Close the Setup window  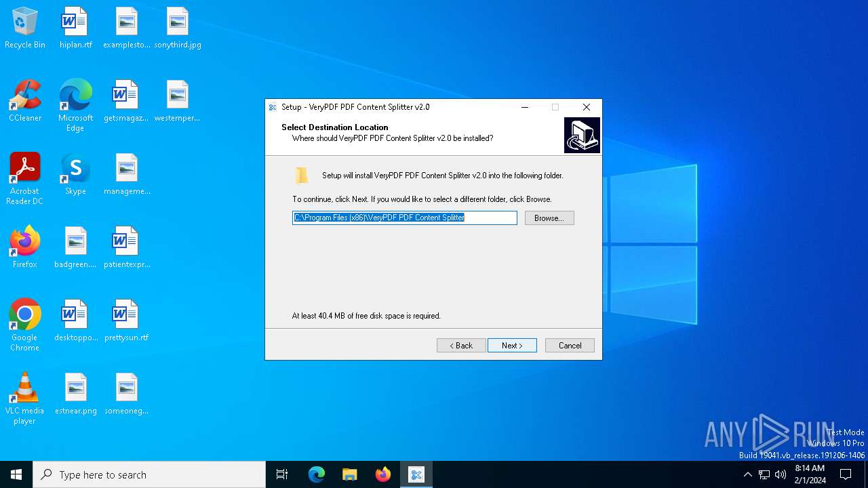point(587,107)
